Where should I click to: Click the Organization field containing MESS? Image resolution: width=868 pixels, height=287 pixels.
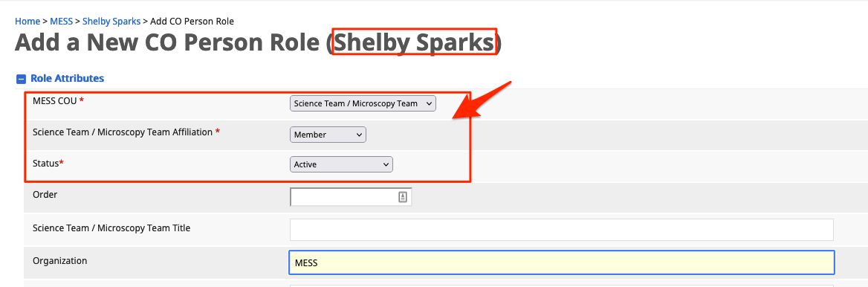pyautogui.click(x=561, y=262)
